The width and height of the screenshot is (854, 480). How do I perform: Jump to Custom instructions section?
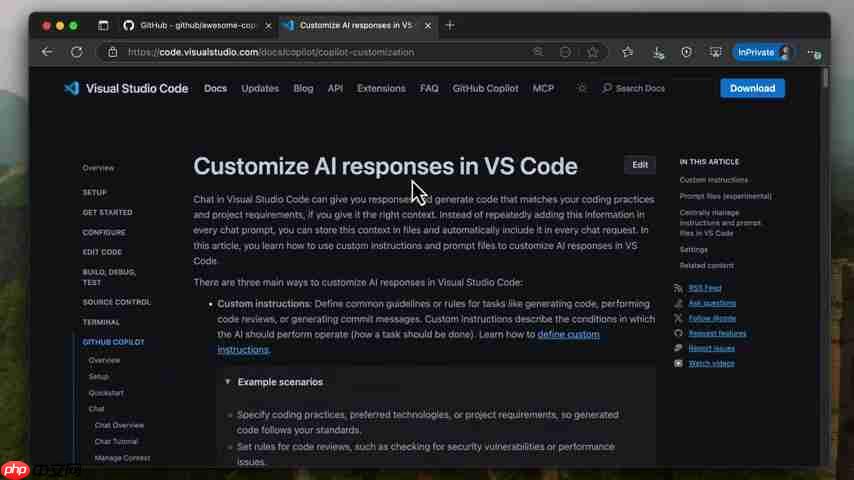pos(713,180)
